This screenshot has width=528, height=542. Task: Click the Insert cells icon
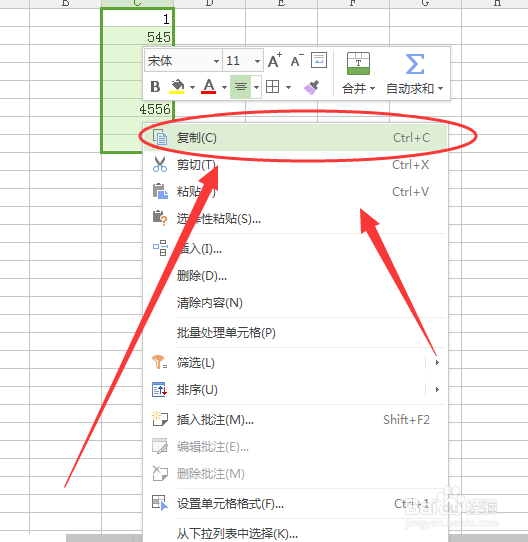(x=160, y=248)
